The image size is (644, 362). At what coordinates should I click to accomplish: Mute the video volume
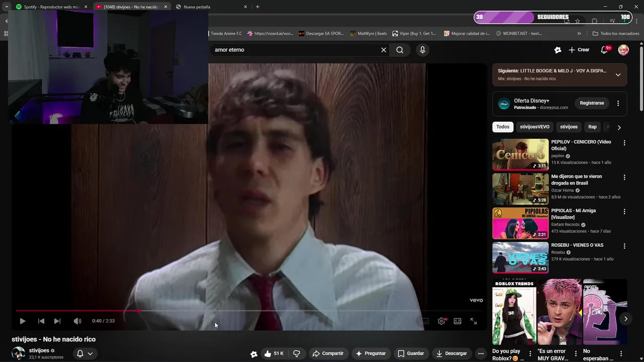(x=77, y=321)
